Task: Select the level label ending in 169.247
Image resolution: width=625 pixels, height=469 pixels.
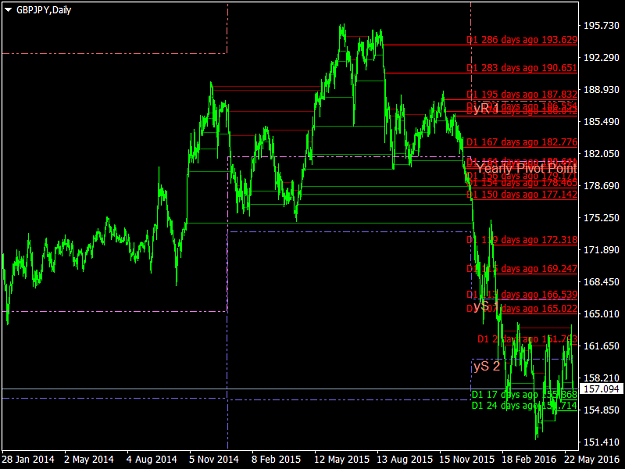Action: coord(521,269)
